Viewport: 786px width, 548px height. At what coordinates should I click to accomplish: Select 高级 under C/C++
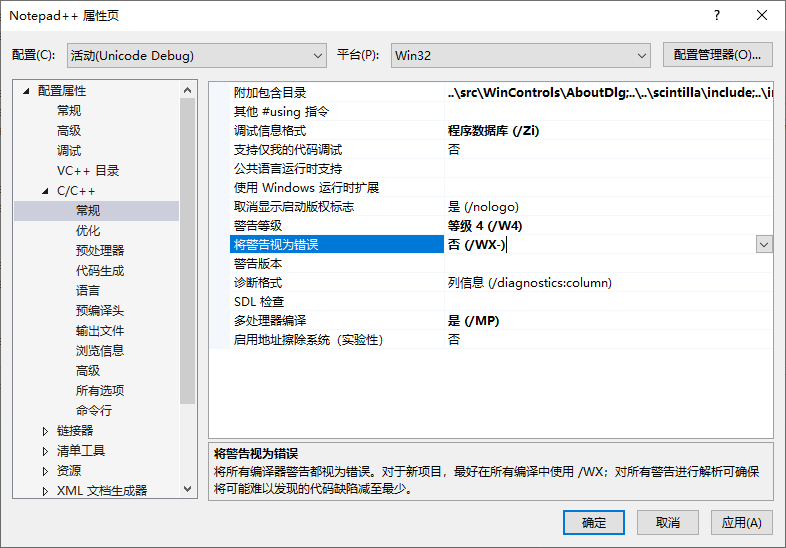coord(88,371)
